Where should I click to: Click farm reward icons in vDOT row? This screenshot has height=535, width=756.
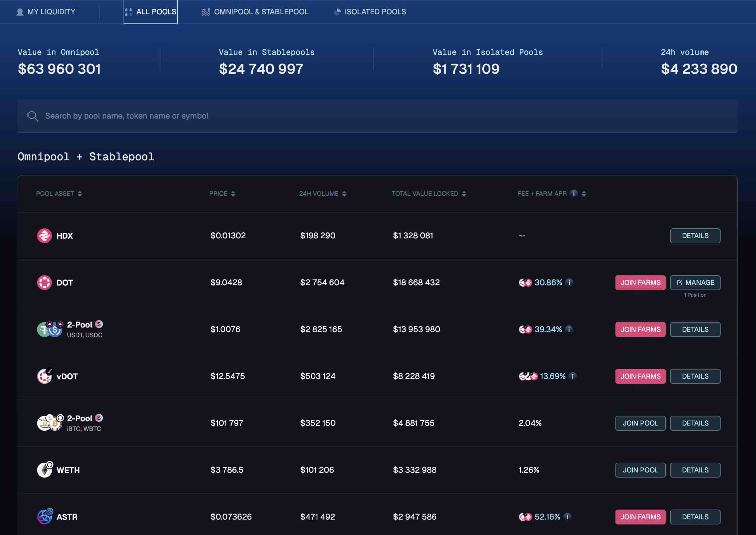[x=528, y=376]
